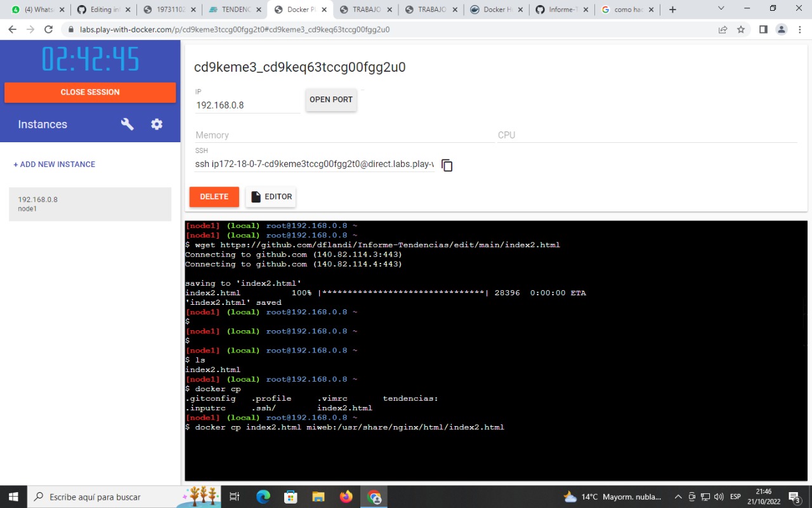The width and height of the screenshot is (812, 508).
Task: Open Firefox from the taskbar
Action: tap(346, 497)
